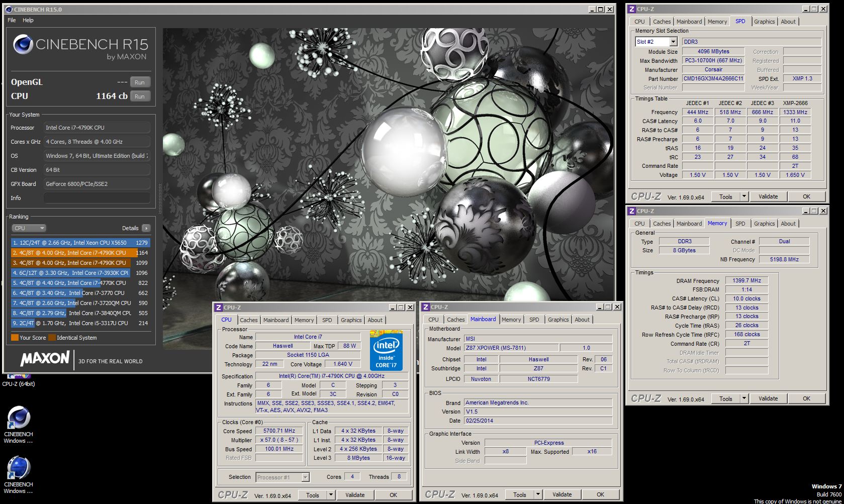Run the CPU benchmark
This screenshot has width=844, height=504.
point(140,96)
